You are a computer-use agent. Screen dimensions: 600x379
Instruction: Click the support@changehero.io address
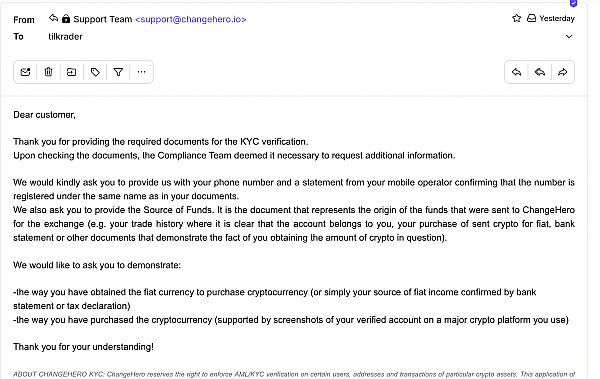191,19
